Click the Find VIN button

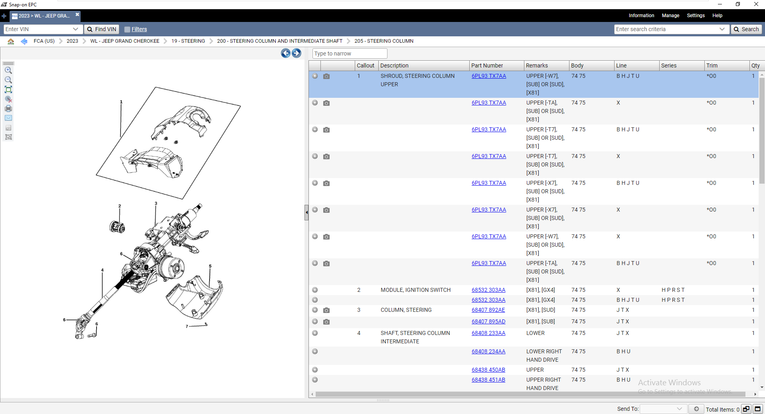click(x=101, y=29)
